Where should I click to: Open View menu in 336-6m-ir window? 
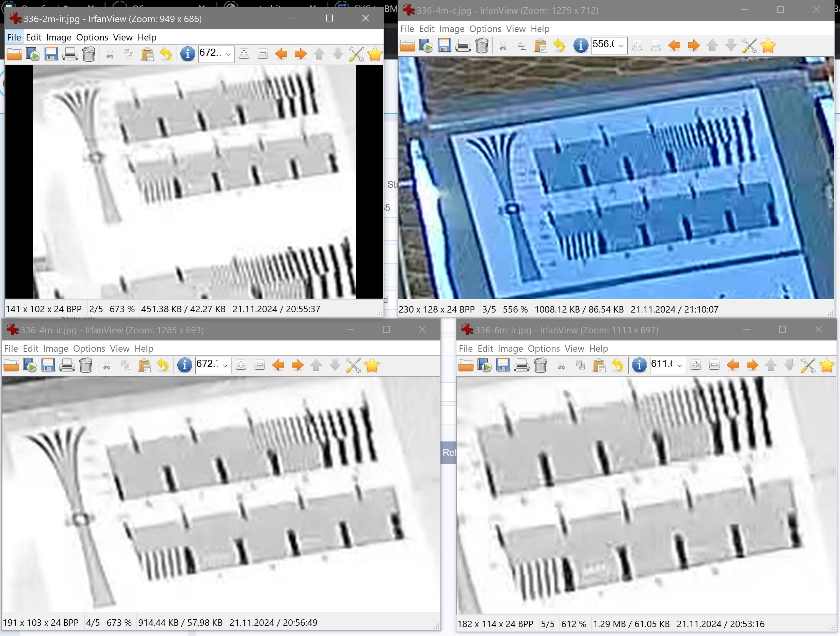point(574,349)
